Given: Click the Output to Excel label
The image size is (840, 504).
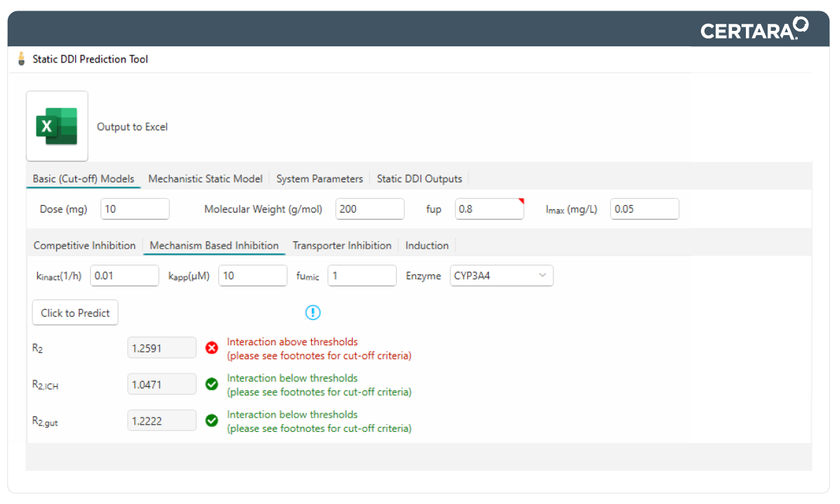Looking at the screenshot, I should 132,127.
